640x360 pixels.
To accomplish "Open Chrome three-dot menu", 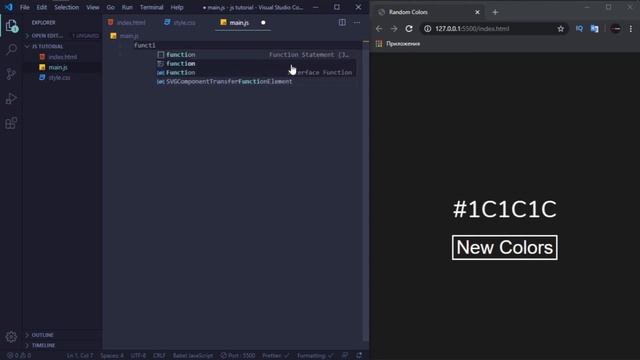I will (x=631, y=29).
